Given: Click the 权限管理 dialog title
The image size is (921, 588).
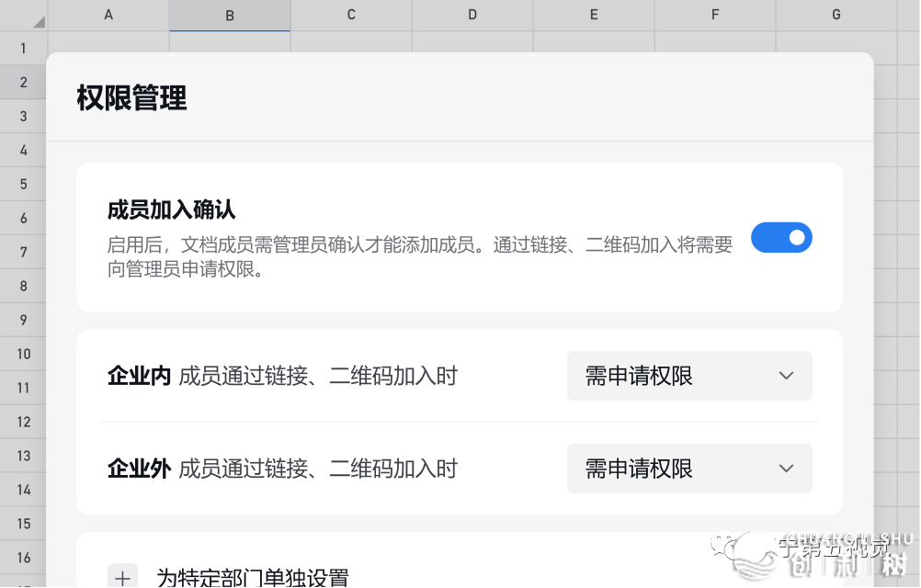Looking at the screenshot, I should pos(131,98).
